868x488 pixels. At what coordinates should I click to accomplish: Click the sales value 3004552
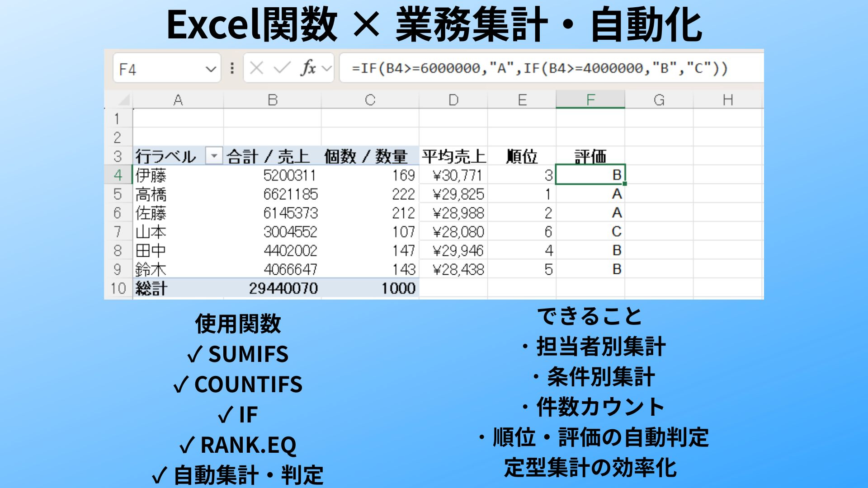(272, 232)
